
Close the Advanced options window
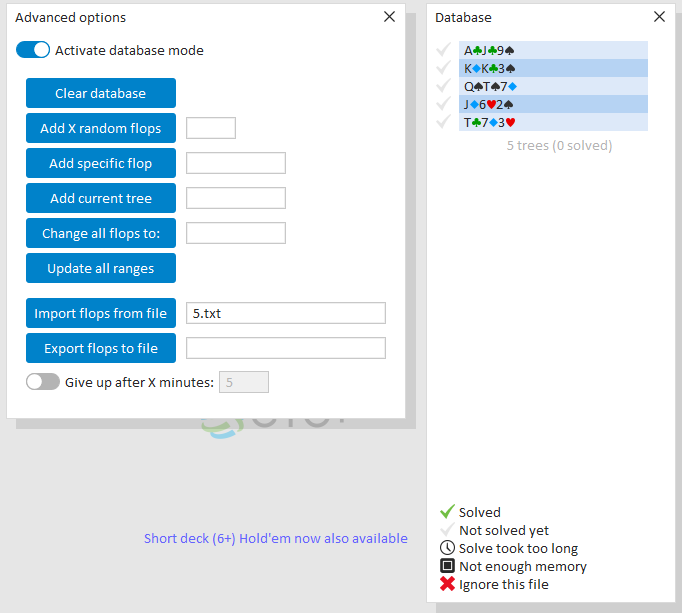coord(389,17)
